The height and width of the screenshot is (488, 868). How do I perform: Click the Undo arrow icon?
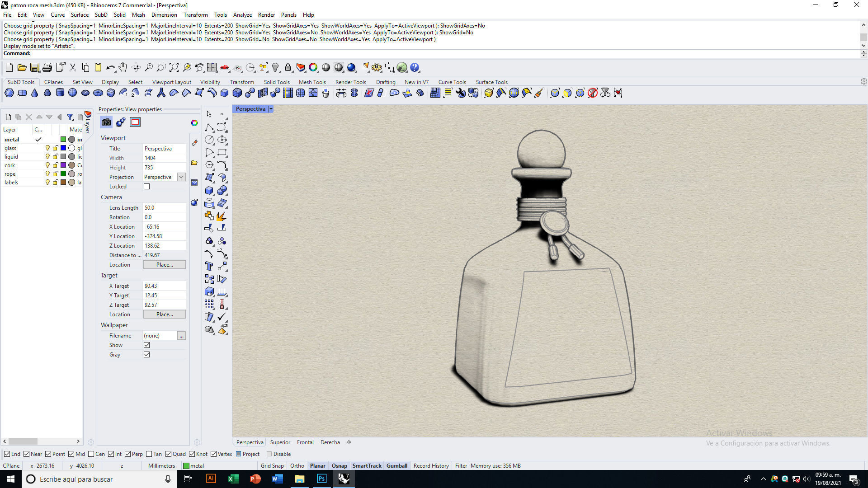[110, 68]
